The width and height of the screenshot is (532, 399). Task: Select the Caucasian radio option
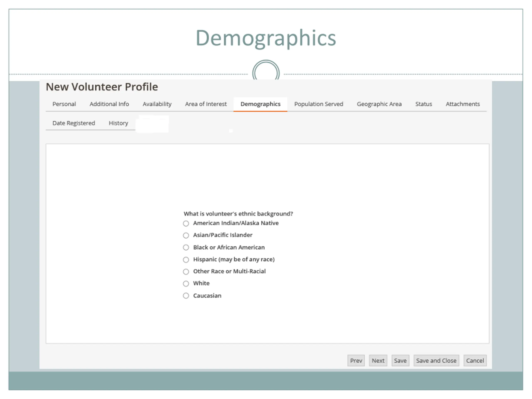point(186,296)
